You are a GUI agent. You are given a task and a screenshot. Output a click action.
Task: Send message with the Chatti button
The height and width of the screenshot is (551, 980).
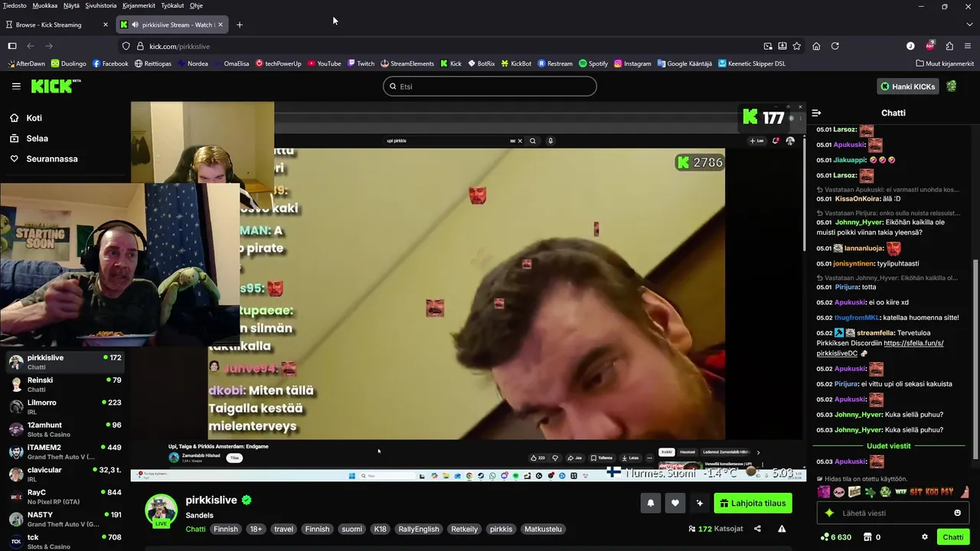coord(953,537)
